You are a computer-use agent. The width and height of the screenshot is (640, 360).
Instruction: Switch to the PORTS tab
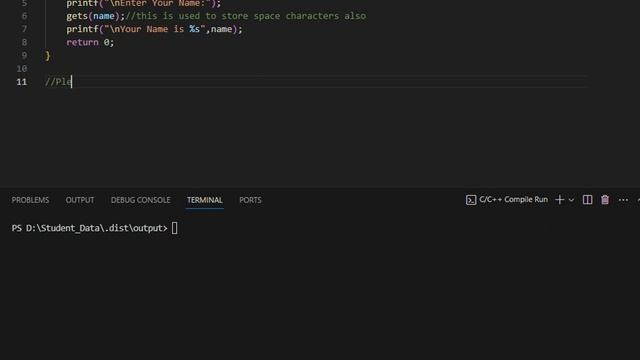click(x=250, y=200)
